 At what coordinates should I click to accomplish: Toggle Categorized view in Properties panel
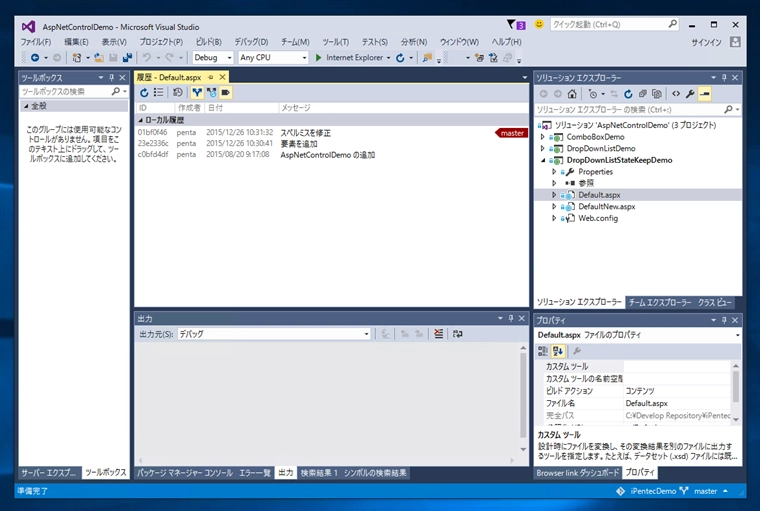[x=543, y=351]
